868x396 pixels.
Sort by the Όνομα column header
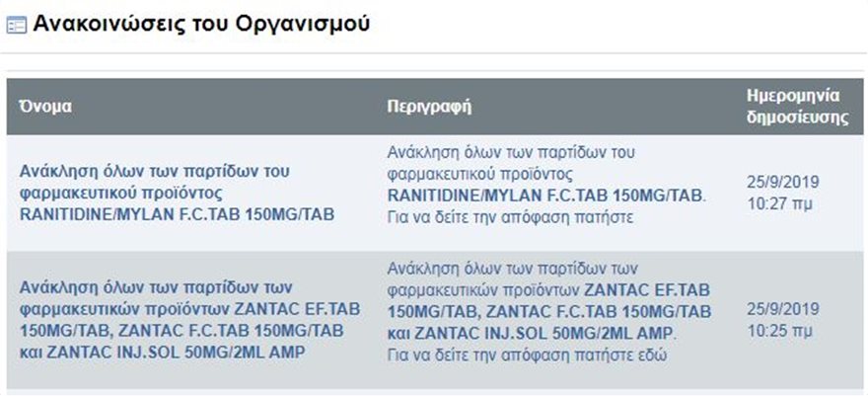pos(45,107)
